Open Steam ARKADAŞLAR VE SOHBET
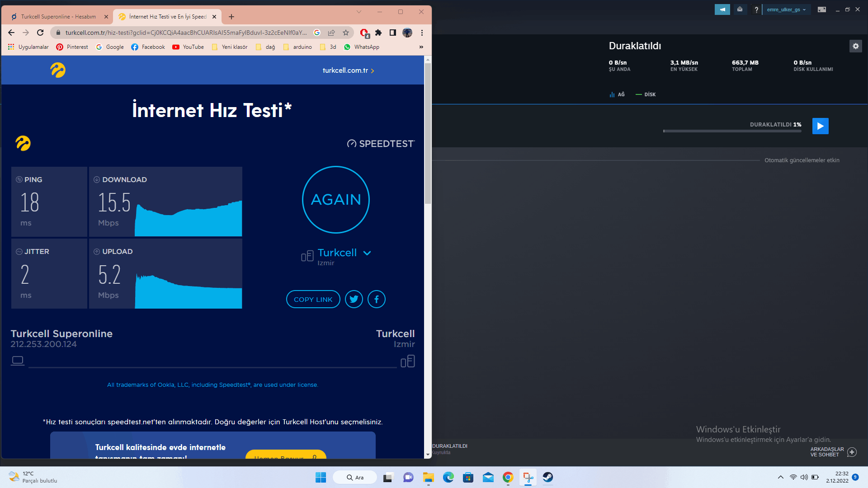Image resolution: width=868 pixels, height=488 pixels. [833, 452]
